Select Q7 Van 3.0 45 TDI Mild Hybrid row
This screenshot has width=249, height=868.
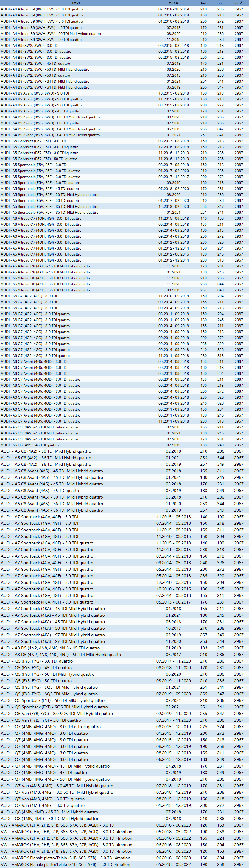pyautogui.click(x=57, y=786)
